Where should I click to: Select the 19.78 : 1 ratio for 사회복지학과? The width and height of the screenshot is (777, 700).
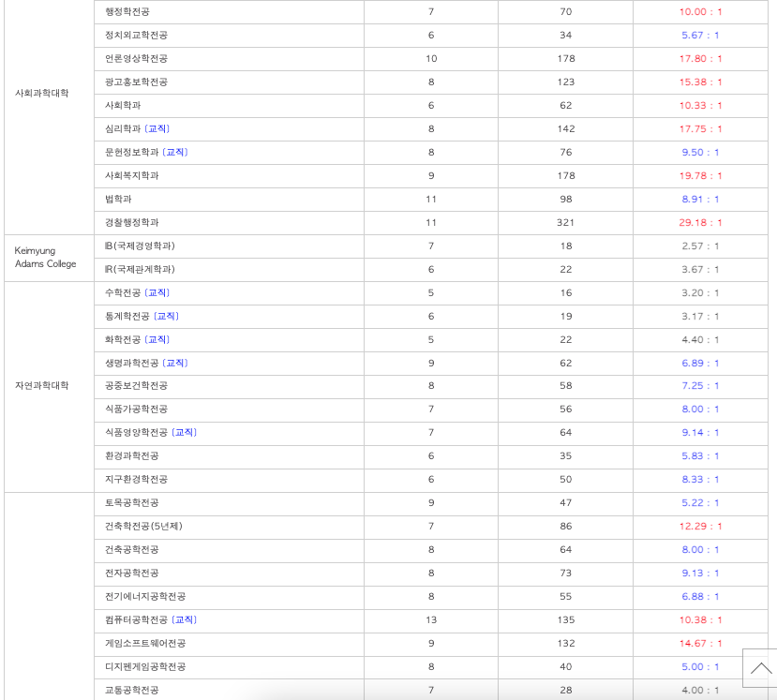(x=700, y=175)
